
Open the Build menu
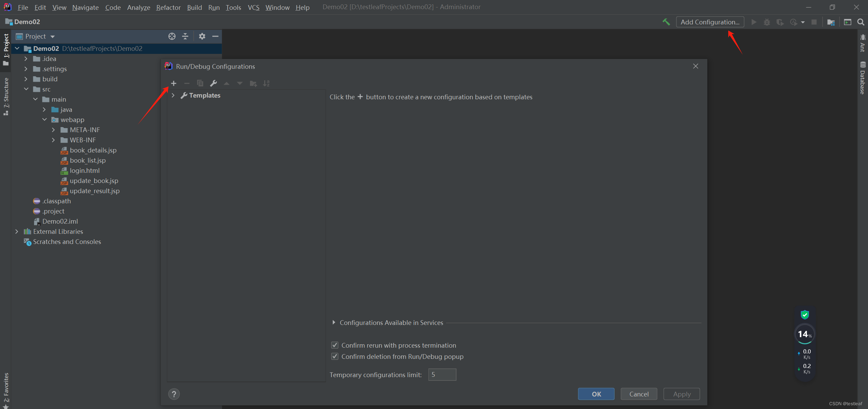pos(194,7)
